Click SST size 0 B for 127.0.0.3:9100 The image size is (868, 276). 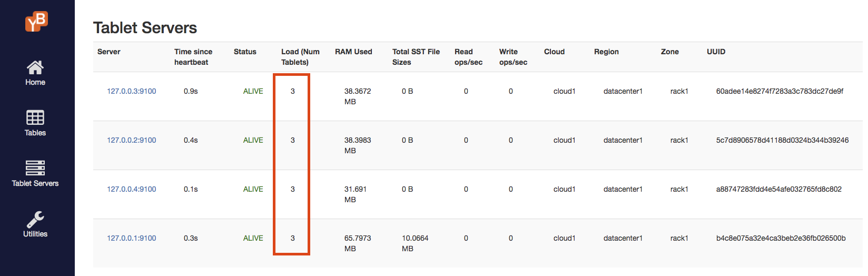pyautogui.click(x=407, y=91)
